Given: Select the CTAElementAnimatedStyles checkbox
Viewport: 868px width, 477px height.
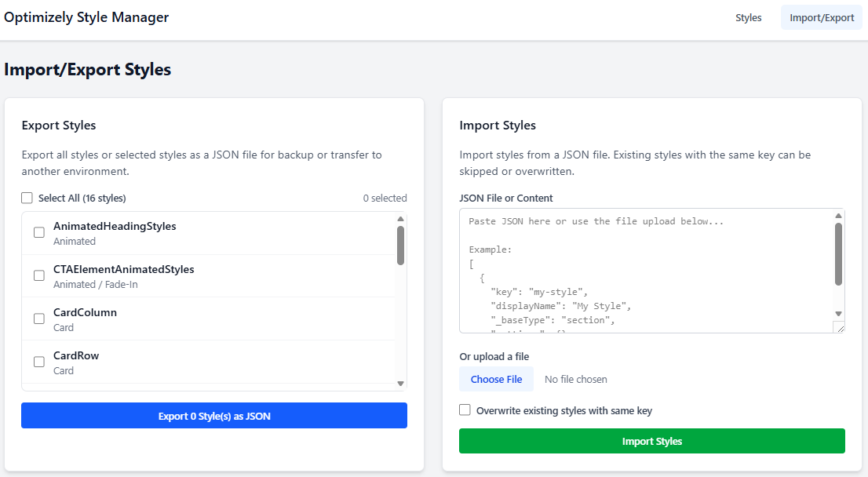Looking at the screenshot, I should point(39,275).
